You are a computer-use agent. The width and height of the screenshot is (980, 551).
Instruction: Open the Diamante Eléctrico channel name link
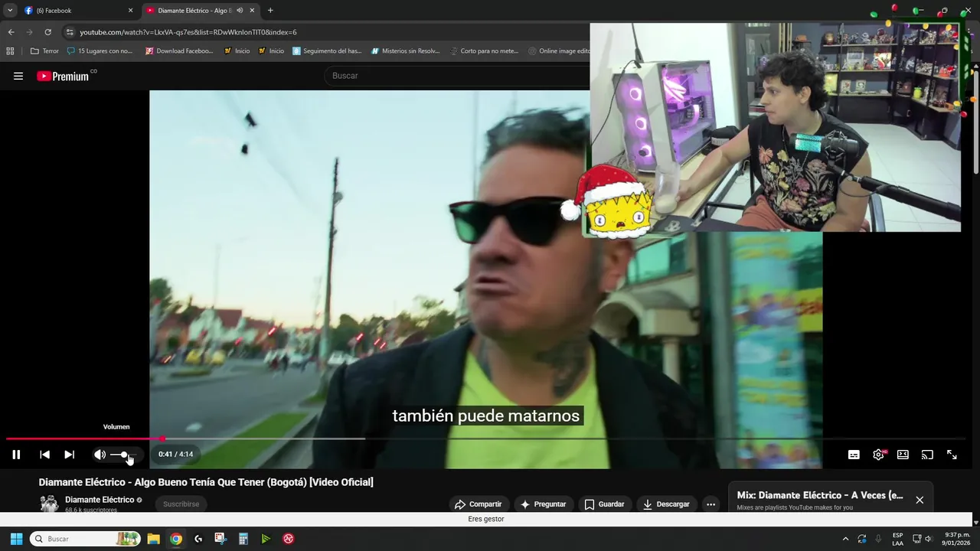point(100,500)
